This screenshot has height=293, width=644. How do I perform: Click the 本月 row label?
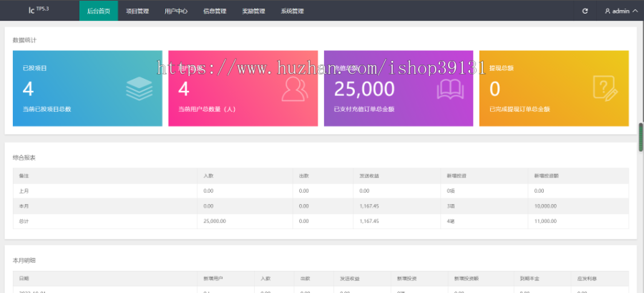(x=24, y=206)
